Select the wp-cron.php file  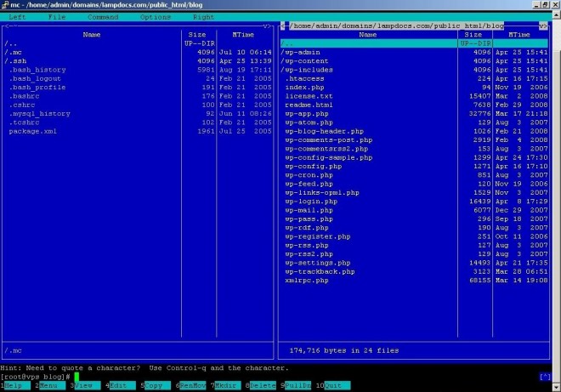coord(414,175)
